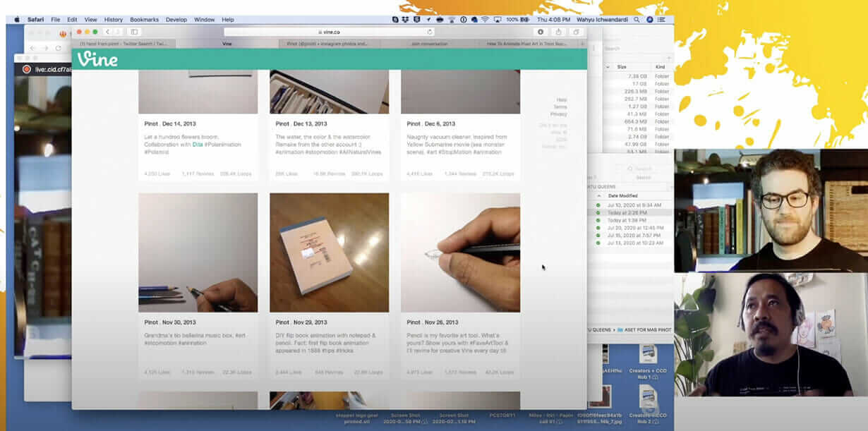This screenshot has width=868, height=431.
Task: Open the Safari menu
Action: pyautogui.click(x=35, y=20)
